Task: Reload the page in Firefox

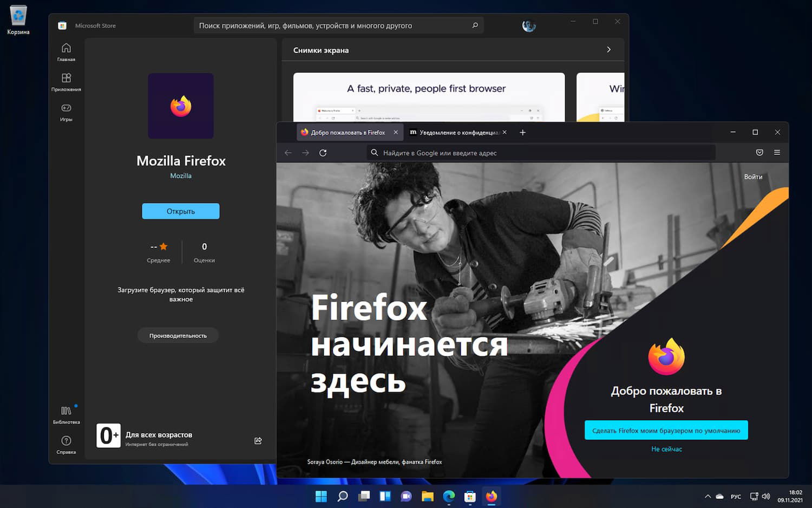Action: coord(323,153)
